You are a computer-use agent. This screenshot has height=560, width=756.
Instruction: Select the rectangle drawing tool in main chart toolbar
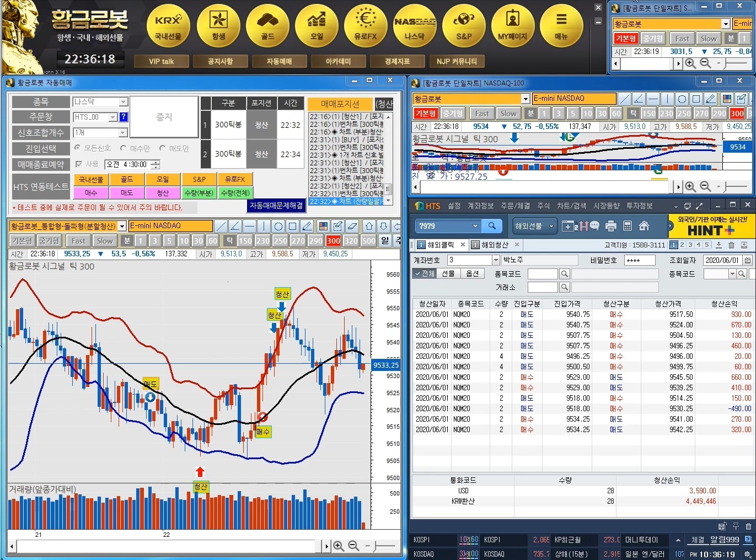coord(292,226)
